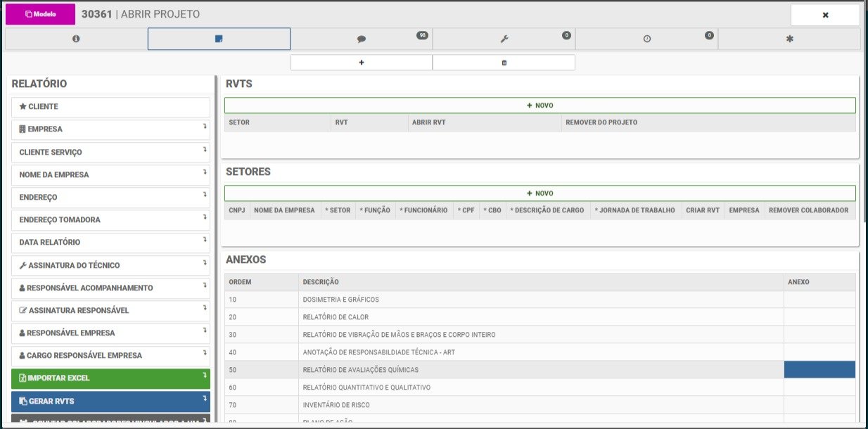Click blue anexo cell for Avaliações Químicas
This screenshot has height=429, width=868.
click(819, 370)
